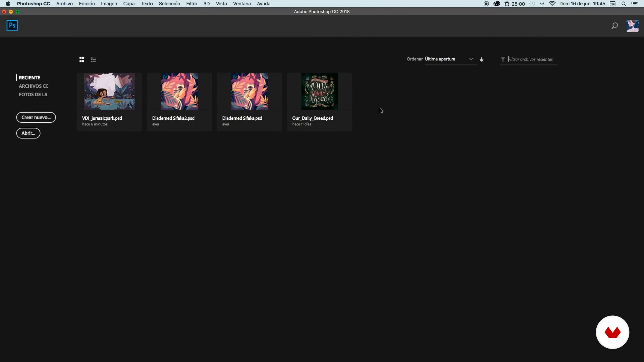The height and width of the screenshot is (362, 644).
Task: Open the Apple menu
Action: pyautogui.click(x=8, y=4)
